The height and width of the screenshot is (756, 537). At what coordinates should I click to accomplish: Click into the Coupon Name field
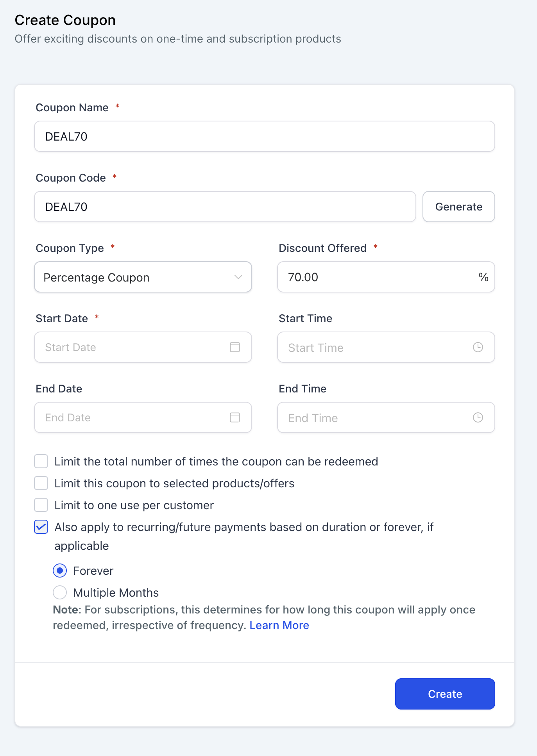pos(264,137)
